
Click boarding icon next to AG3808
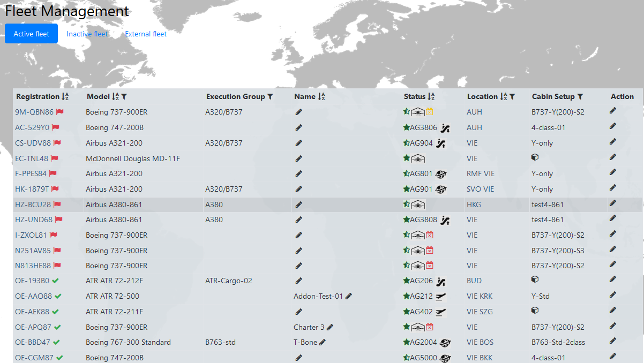coord(445,220)
